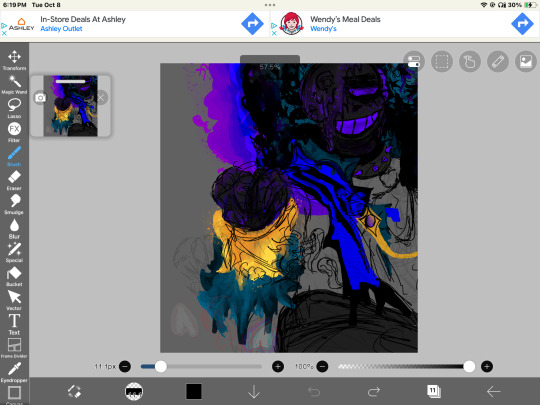Screen dimensions: 540x405
Task: Open the Frame Divider tool
Action: point(14,348)
